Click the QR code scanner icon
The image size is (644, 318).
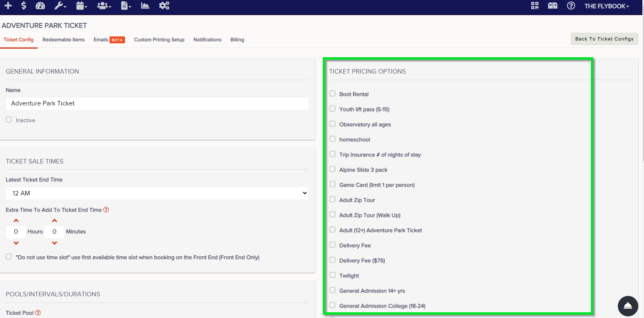point(535,6)
